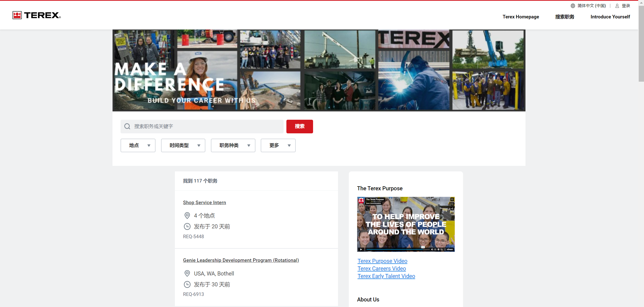Click Terex Communications label on video

pos(373,203)
